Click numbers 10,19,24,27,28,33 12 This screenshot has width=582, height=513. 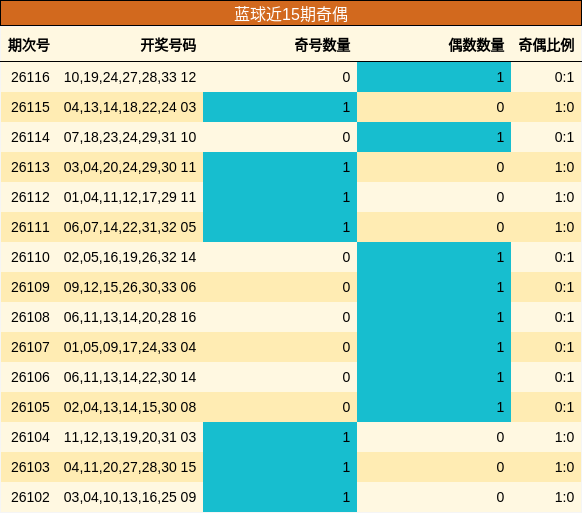click(130, 77)
